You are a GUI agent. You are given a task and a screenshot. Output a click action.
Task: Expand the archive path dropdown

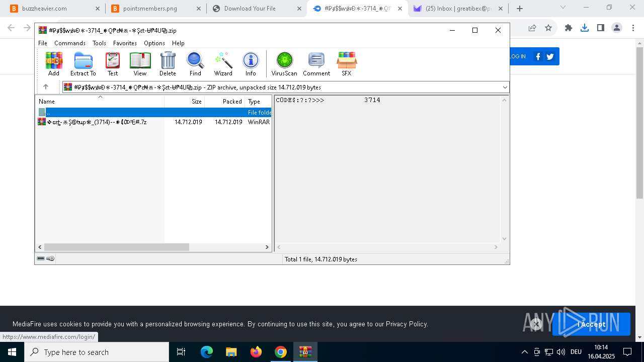tap(505, 87)
